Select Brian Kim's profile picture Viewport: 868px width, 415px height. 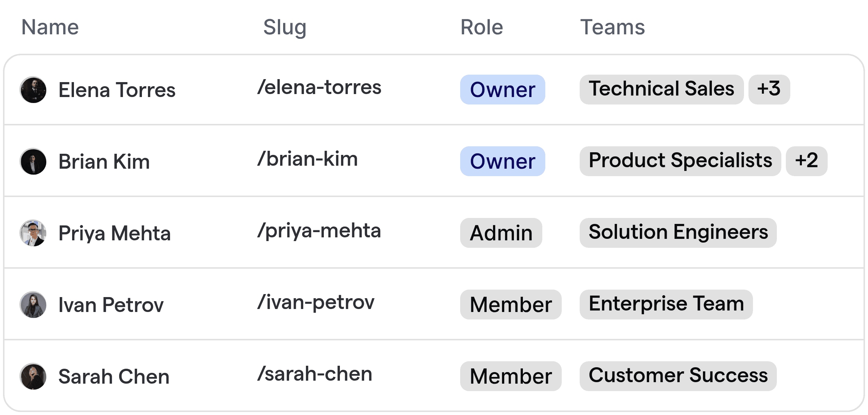[x=33, y=161]
